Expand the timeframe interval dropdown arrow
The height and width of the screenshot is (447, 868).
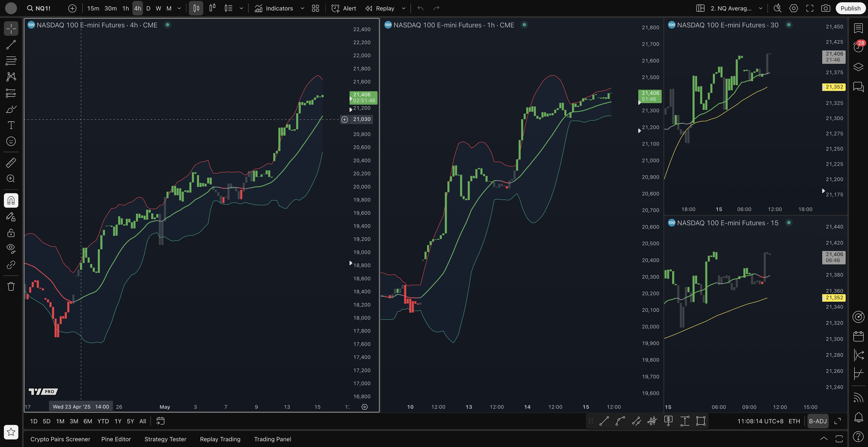tap(179, 8)
